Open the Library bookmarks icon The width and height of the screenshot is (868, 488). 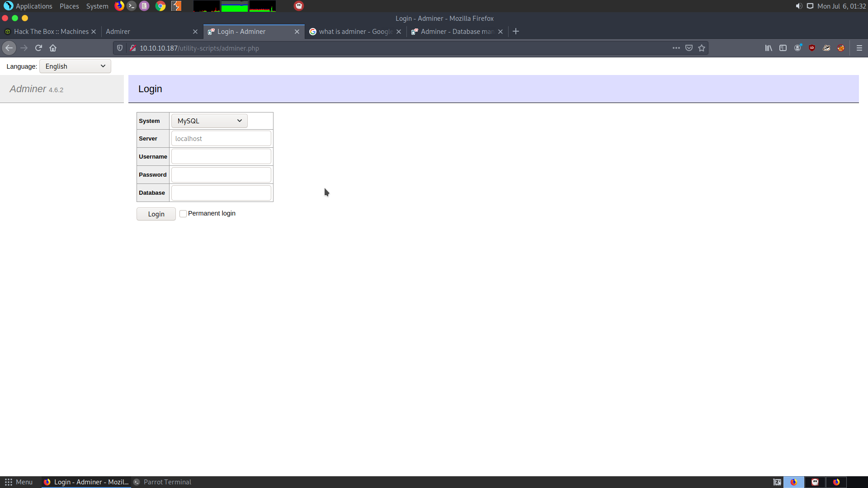[x=769, y=48]
